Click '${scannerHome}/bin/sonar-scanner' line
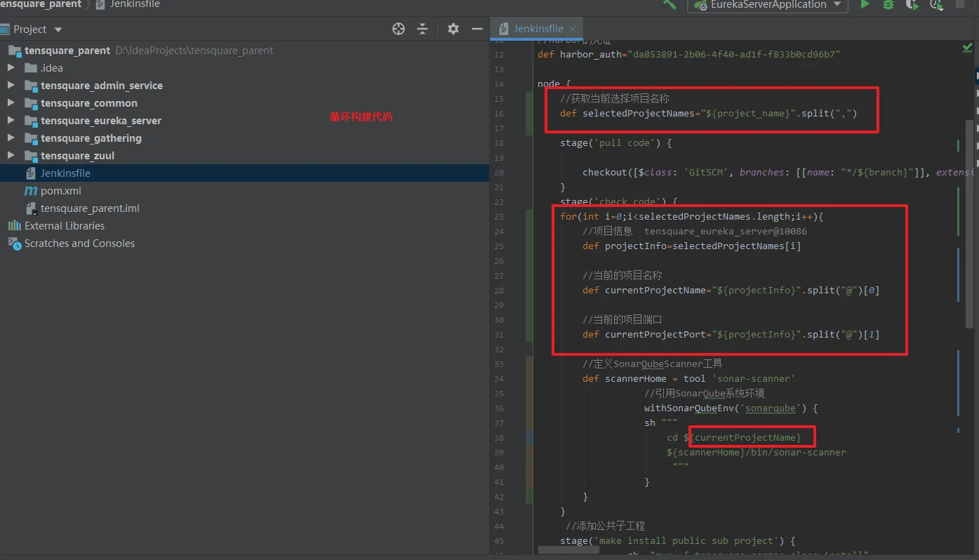979x560 pixels. 757,453
